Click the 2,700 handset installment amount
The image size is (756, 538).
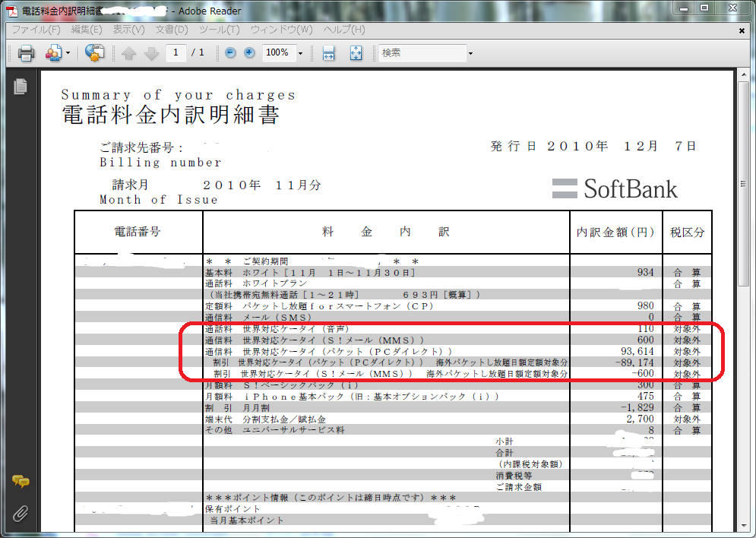pyautogui.click(x=640, y=419)
